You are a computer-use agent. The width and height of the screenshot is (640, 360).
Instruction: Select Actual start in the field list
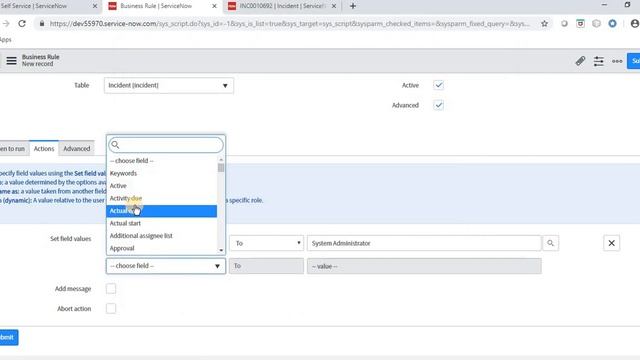tap(162, 223)
